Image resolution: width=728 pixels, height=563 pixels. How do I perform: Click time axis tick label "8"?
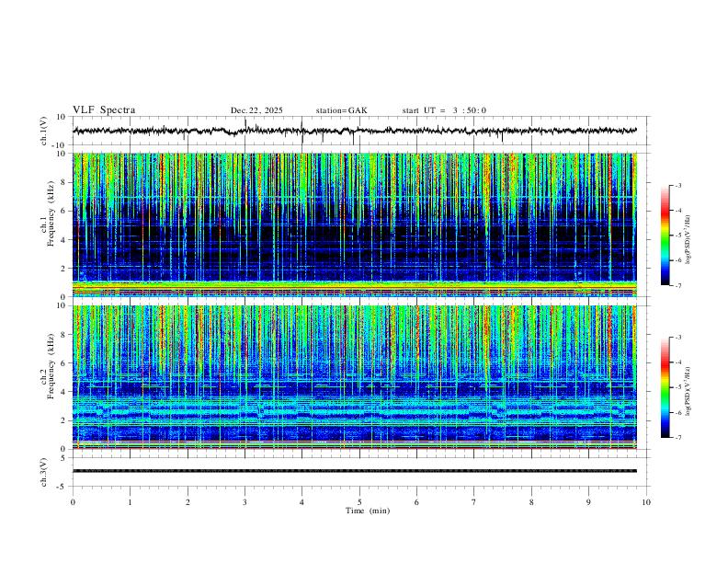pyautogui.click(x=531, y=502)
